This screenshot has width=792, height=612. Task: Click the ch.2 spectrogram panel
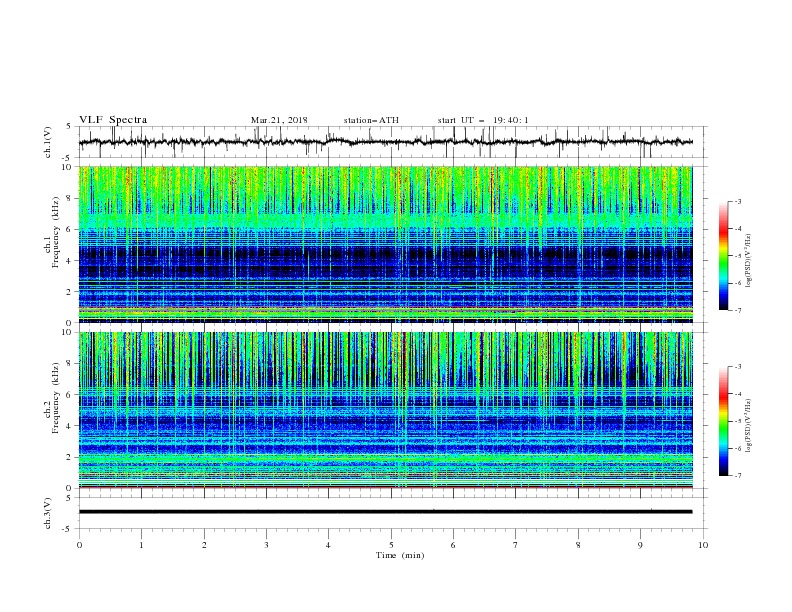(385, 410)
